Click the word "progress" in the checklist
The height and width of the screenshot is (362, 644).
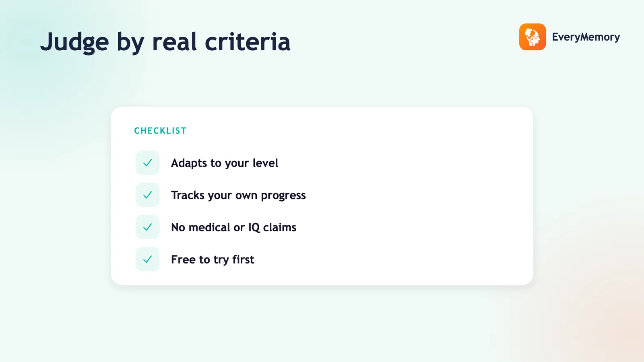tap(283, 196)
